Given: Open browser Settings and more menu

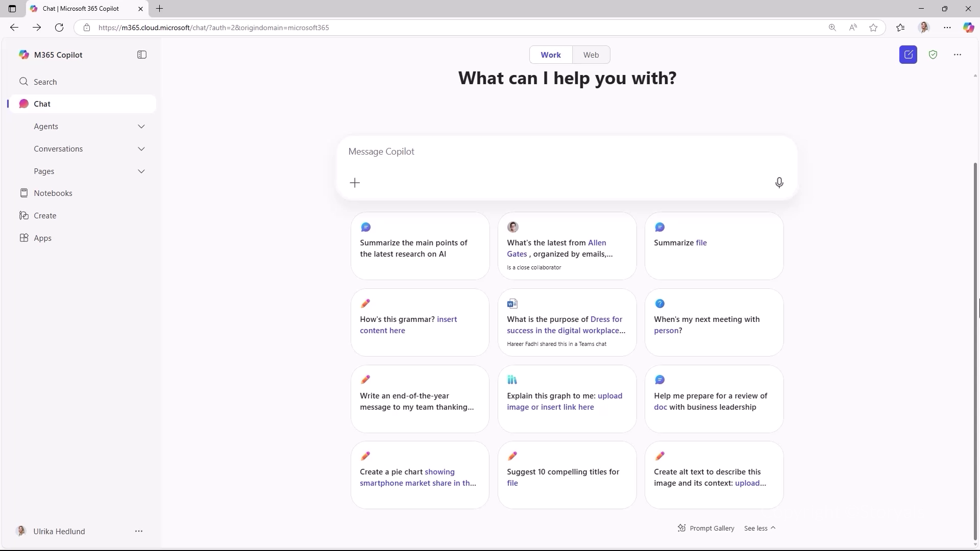Looking at the screenshot, I should [947, 28].
